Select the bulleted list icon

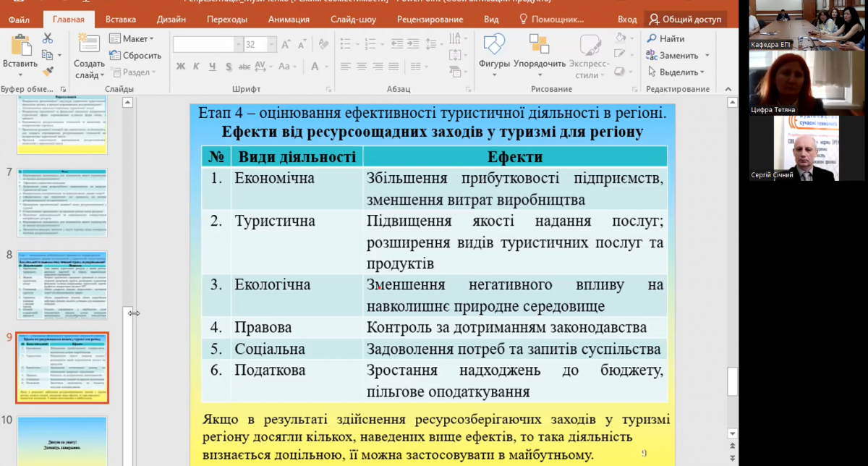[x=347, y=43]
